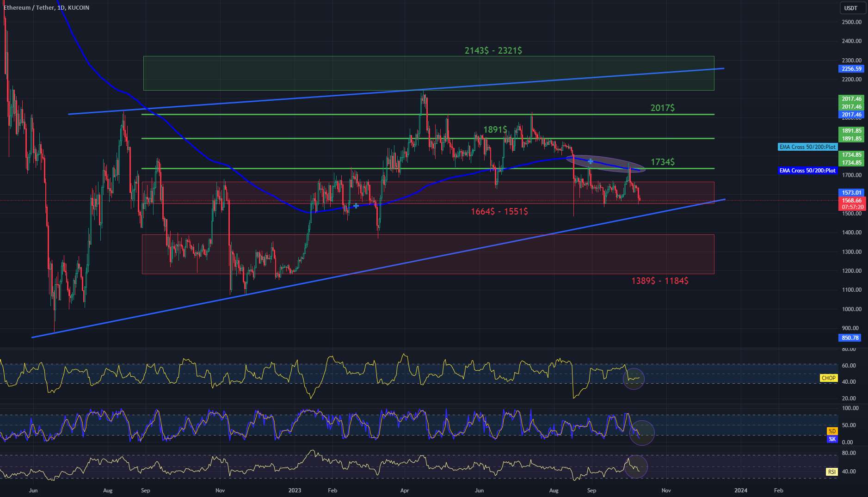The height and width of the screenshot is (497, 868).
Task: Click the death cross plus marker inside the ellipse
Action: coord(591,161)
